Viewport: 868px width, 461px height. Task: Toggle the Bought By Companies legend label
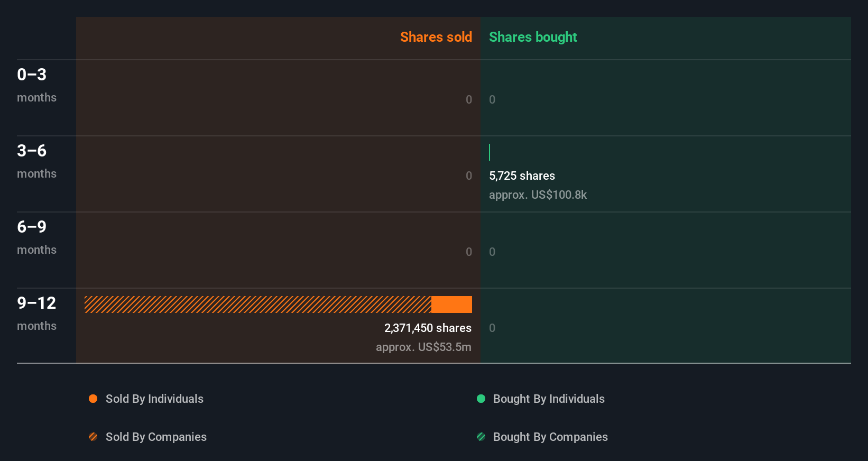coord(550,437)
